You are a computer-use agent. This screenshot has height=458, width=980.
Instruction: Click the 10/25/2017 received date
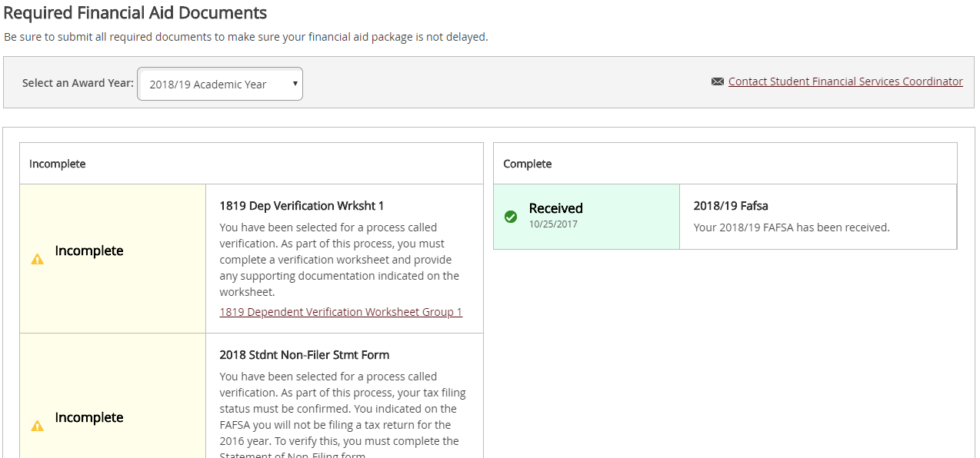click(x=553, y=224)
